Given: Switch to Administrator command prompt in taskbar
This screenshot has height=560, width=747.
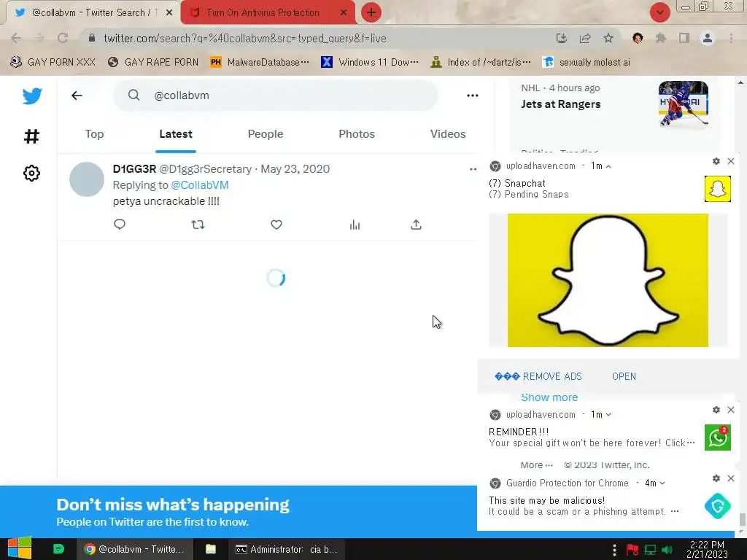Looking at the screenshot, I should tap(286, 550).
